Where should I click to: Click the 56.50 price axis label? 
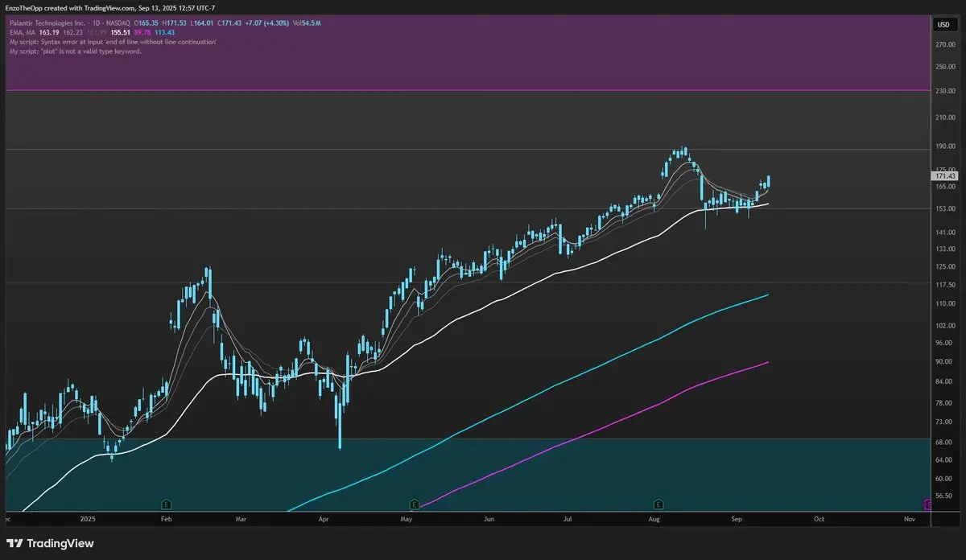944,496
